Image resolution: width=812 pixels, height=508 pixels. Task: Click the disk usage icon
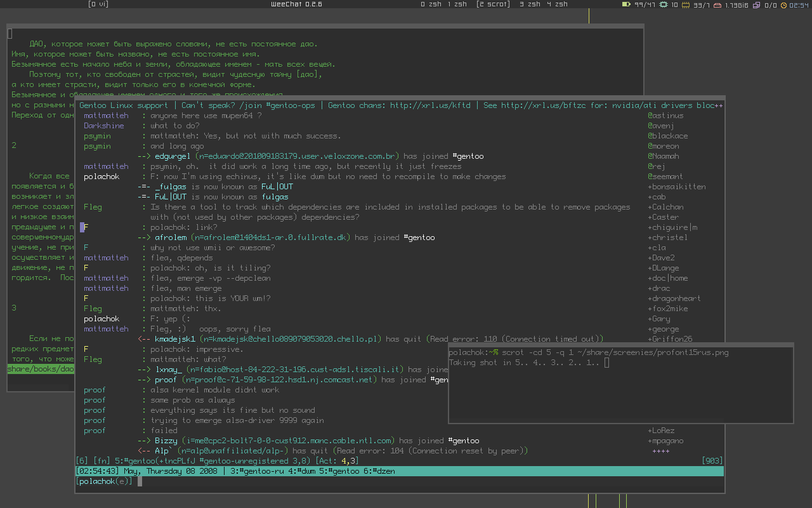717,4
